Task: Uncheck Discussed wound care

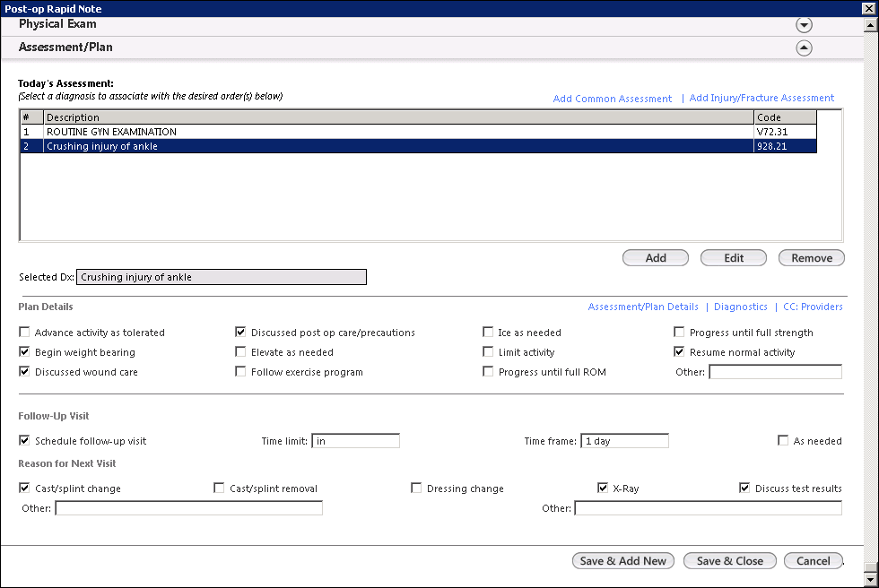Action: (24, 371)
